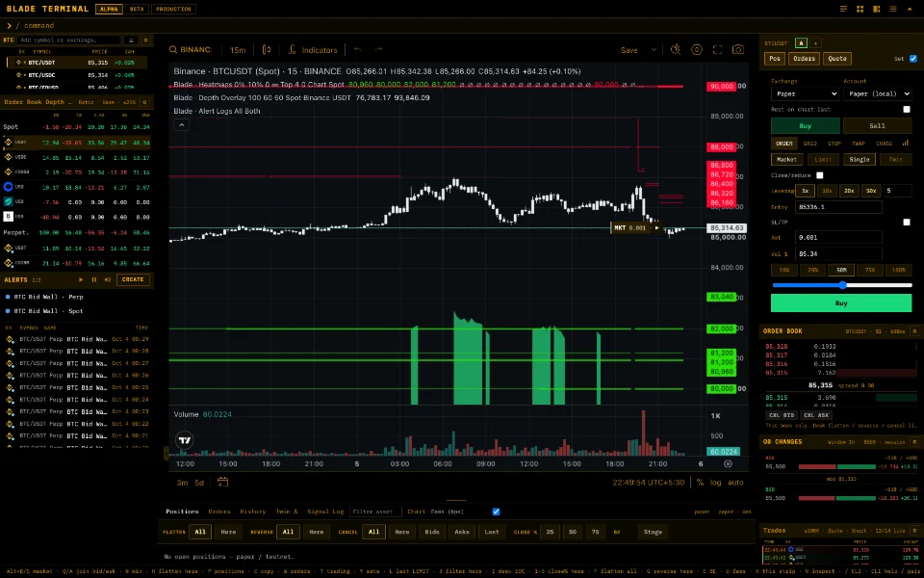Click the Add symbol or exchange field
Viewport: 924px width, 578px height.
coord(68,40)
